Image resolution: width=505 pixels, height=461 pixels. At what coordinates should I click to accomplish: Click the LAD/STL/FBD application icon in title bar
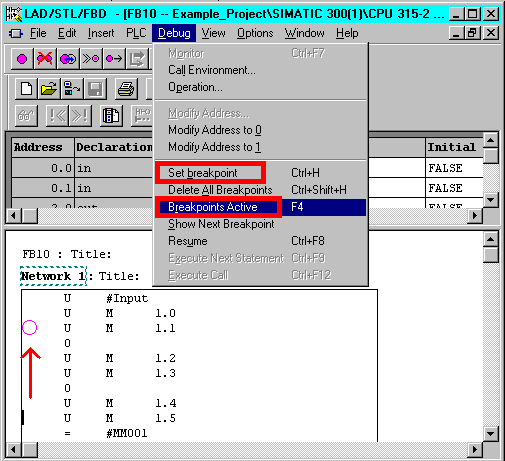14,14
